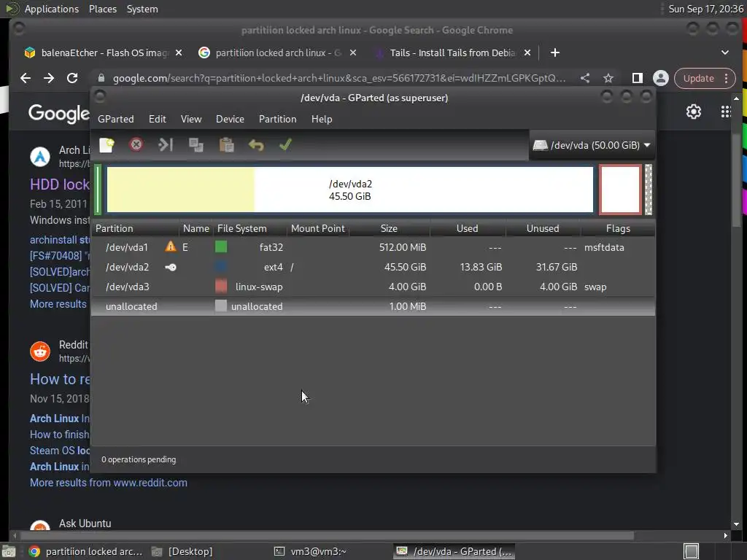Switch to the balenaEtcher Chrome tab
The image size is (747, 560).
coord(98,52)
